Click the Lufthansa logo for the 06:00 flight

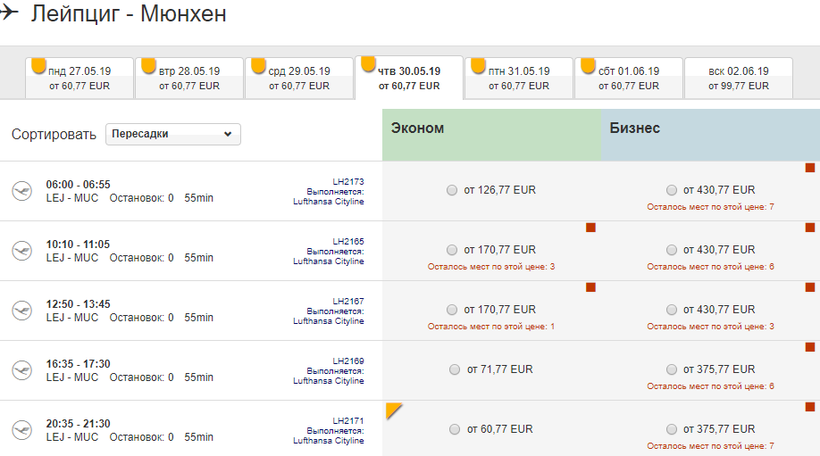(x=20, y=190)
